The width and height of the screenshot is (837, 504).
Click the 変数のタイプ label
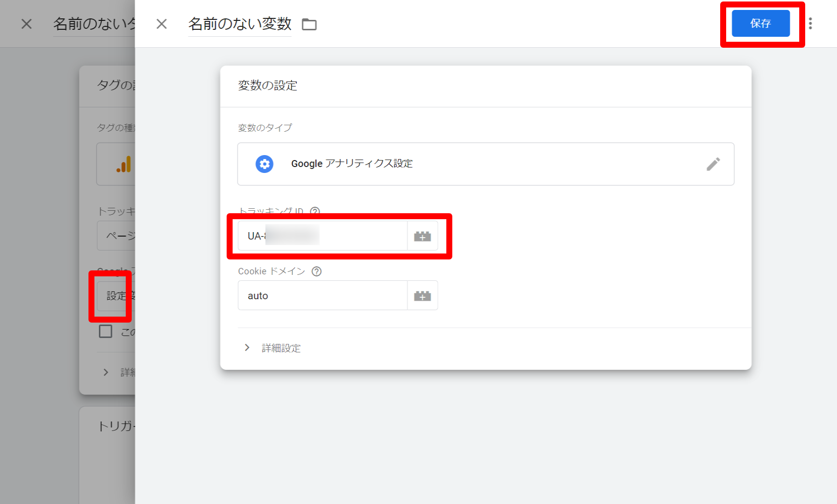click(x=265, y=128)
